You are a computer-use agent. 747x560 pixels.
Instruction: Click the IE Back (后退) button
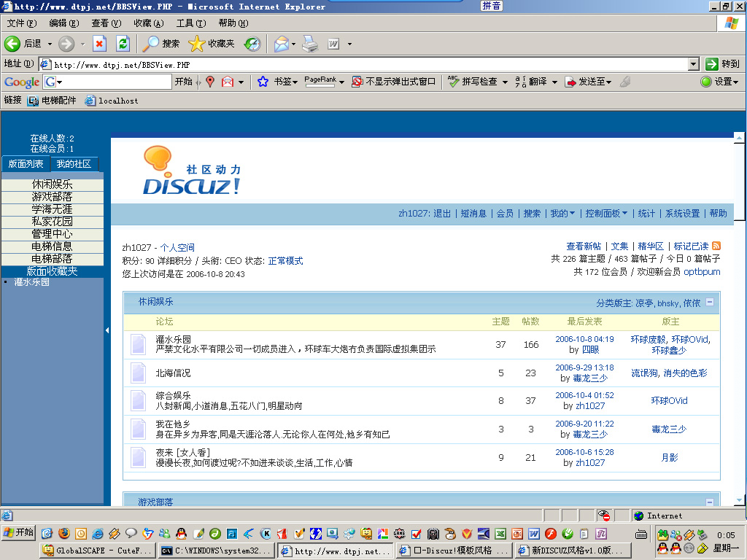click(x=23, y=44)
